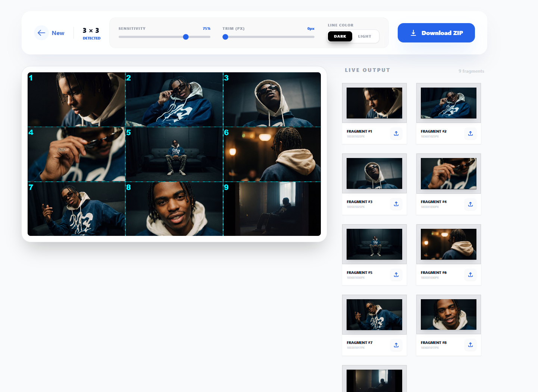Export Fragment #7 via its upload icon
The height and width of the screenshot is (392, 538).
coord(396,345)
